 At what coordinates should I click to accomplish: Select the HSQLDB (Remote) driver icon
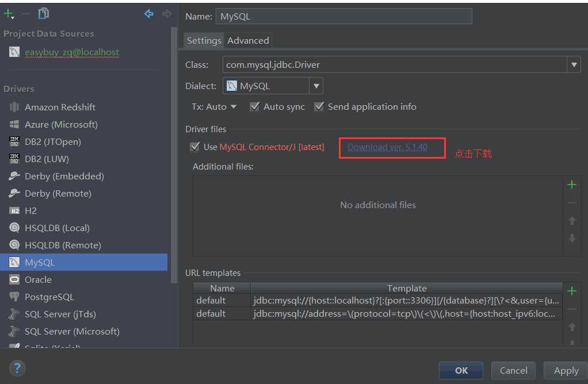[14, 245]
